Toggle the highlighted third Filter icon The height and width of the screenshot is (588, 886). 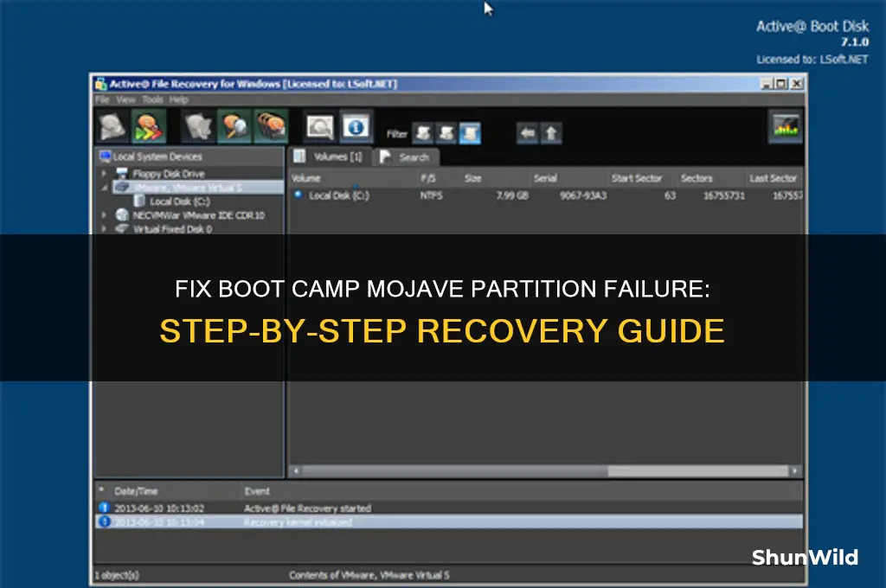click(470, 133)
